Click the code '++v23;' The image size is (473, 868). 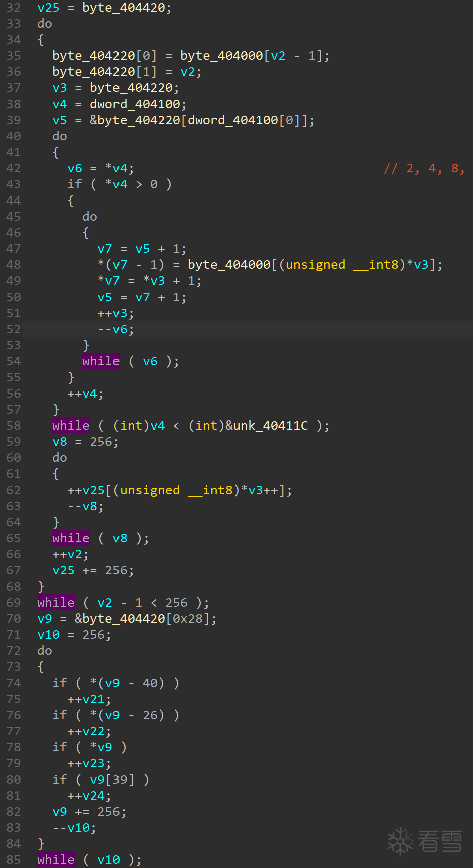click(x=89, y=763)
